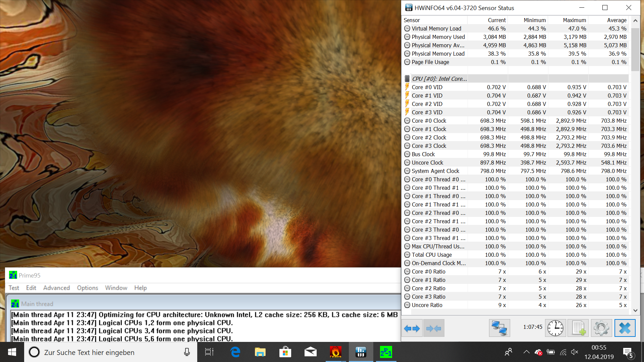Click the expand columns arrows button
The height and width of the screenshot is (362, 644).
[x=412, y=328]
